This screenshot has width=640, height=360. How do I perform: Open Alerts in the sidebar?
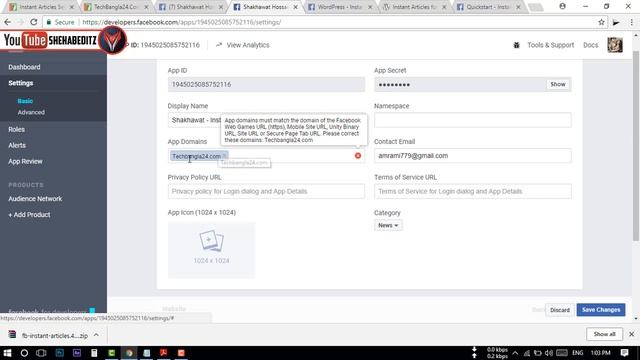17,145
